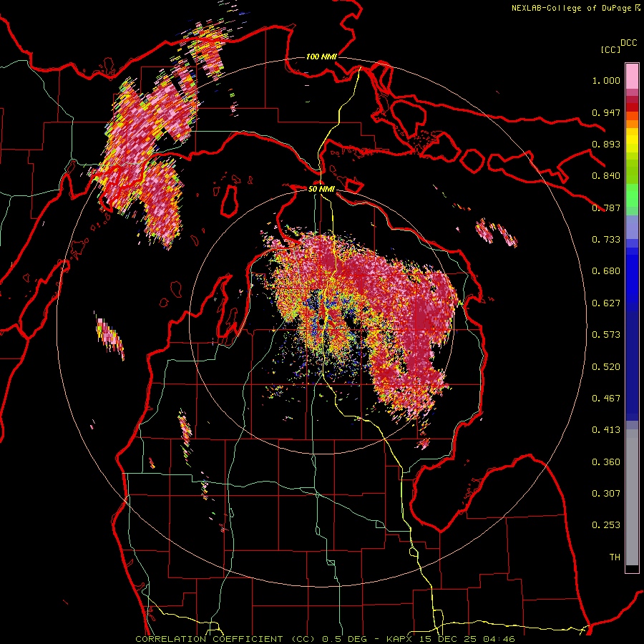644x644 pixels.
Task: Click the 0.360 scale value
Action: (x=606, y=462)
